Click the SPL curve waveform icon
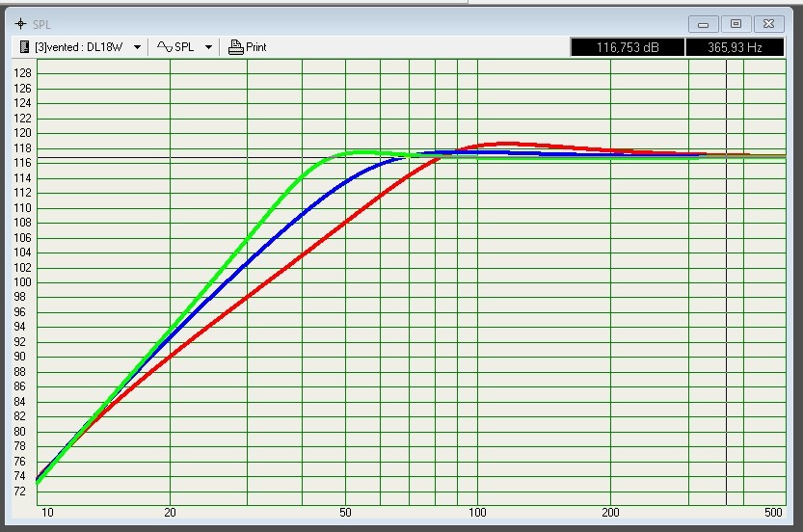The height and width of the screenshot is (532, 803). (x=165, y=47)
